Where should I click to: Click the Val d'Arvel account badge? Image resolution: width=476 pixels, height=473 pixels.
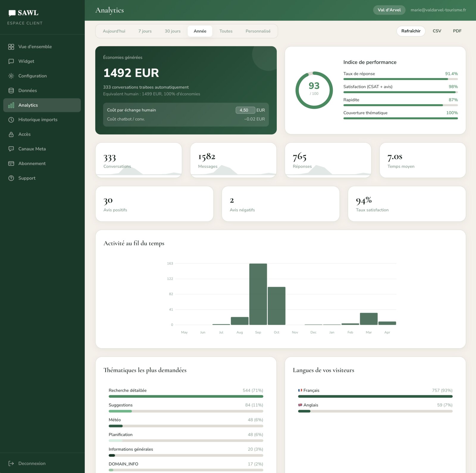[389, 10]
